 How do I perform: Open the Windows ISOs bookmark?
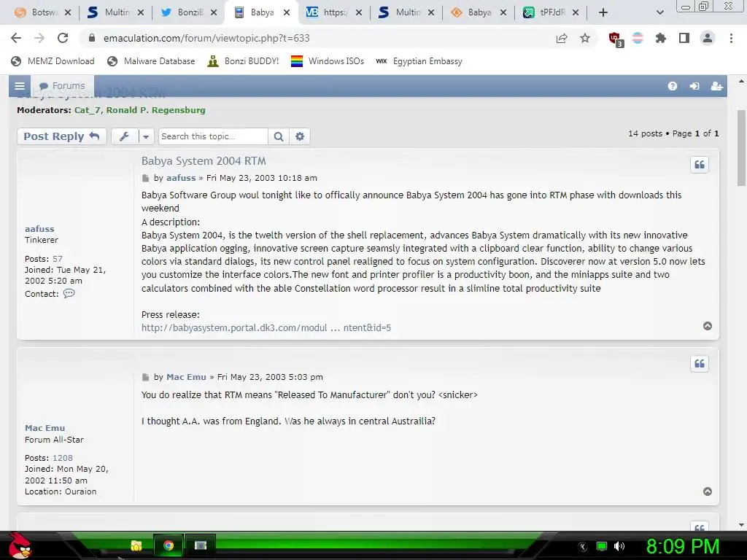tap(328, 61)
